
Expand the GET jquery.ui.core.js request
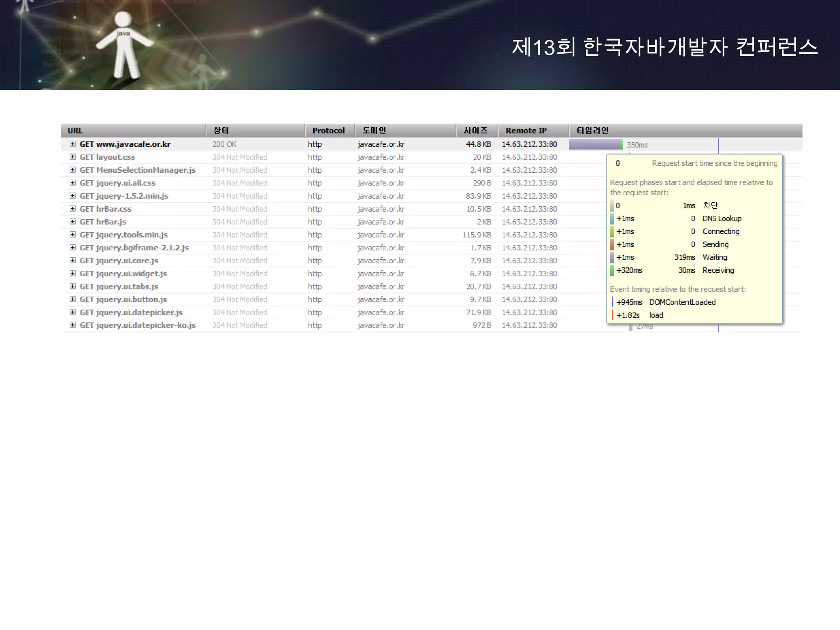click(73, 260)
